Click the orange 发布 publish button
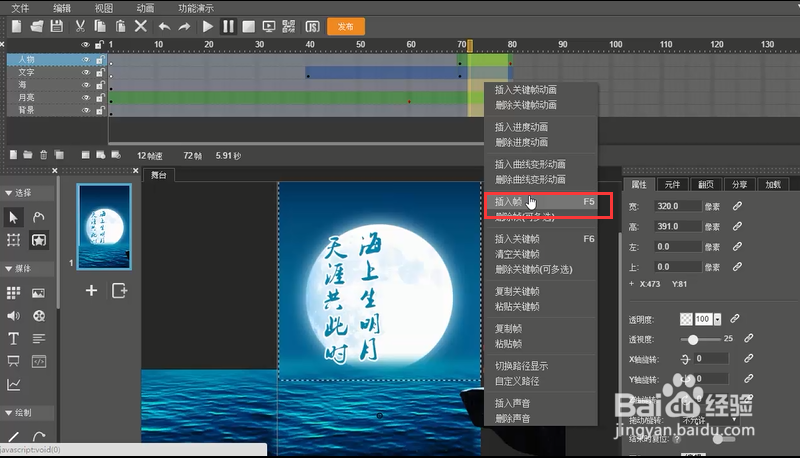 click(x=346, y=27)
